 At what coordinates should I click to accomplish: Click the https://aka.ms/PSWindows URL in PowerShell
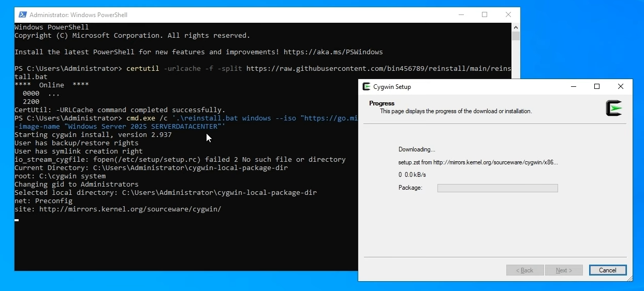[x=333, y=52]
